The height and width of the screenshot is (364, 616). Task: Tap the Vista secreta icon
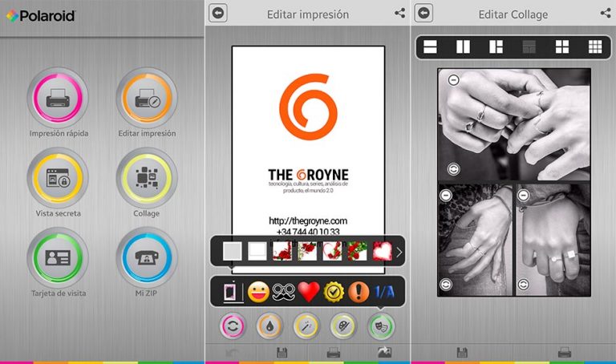58,178
